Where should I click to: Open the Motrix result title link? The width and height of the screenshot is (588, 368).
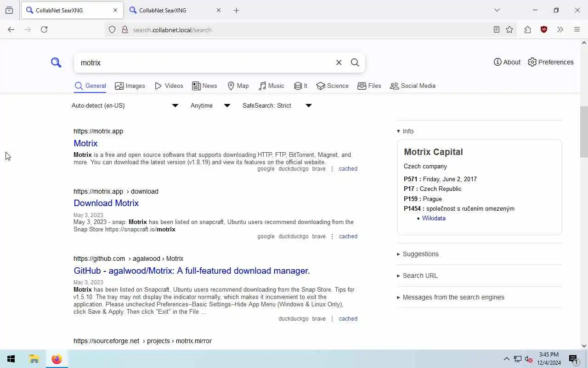(85, 143)
